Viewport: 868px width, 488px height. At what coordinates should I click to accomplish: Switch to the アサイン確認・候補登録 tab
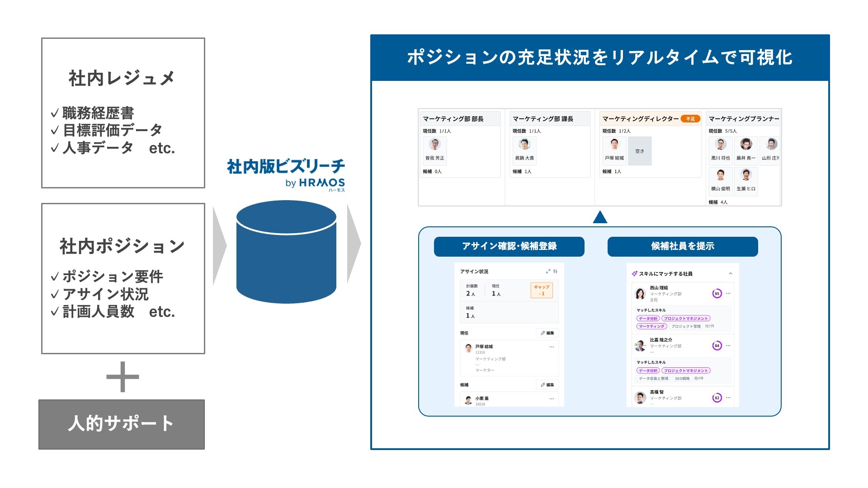509,247
